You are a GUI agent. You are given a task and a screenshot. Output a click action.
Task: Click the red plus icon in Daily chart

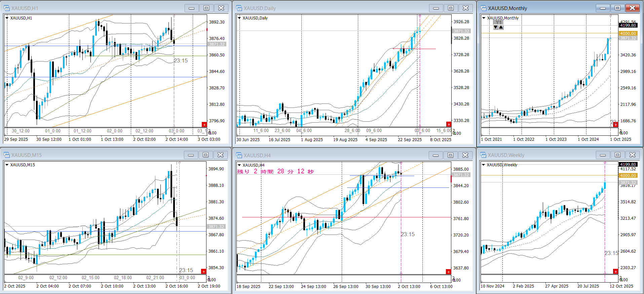[449, 124]
